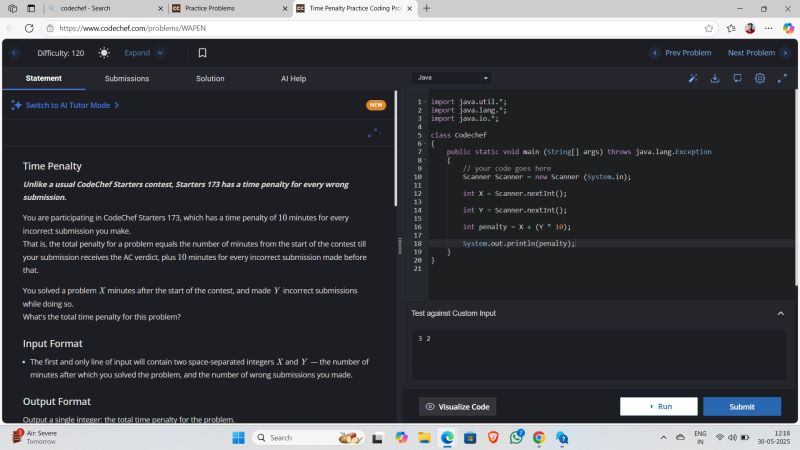Download the code using the download icon

click(715, 78)
